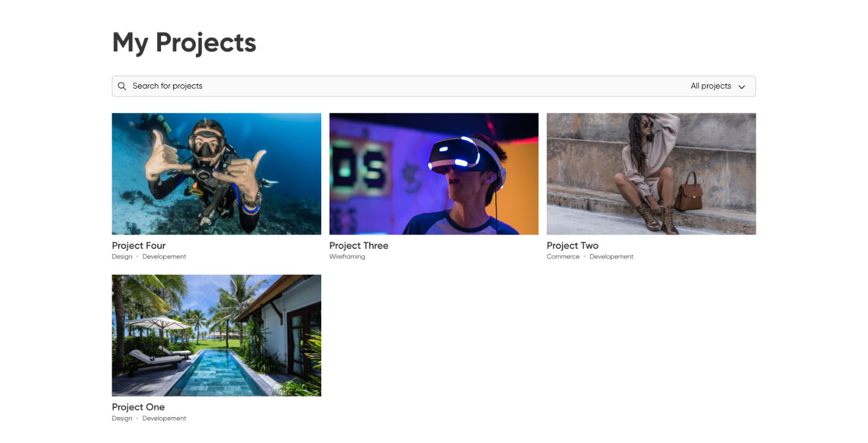Image resolution: width=868 pixels, height=443 pixels.
Task: Select Developement tag under Project Four
Action: [164, 257]
